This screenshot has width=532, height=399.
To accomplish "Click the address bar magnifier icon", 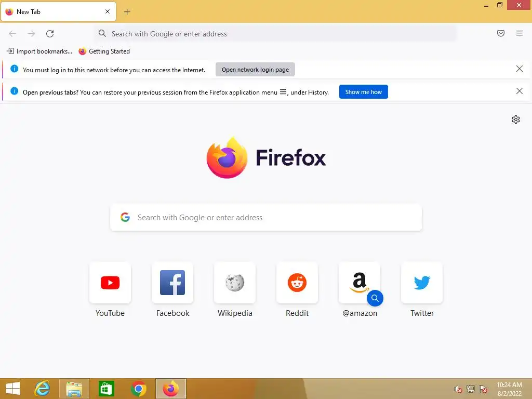I will (x=102, y=33).
